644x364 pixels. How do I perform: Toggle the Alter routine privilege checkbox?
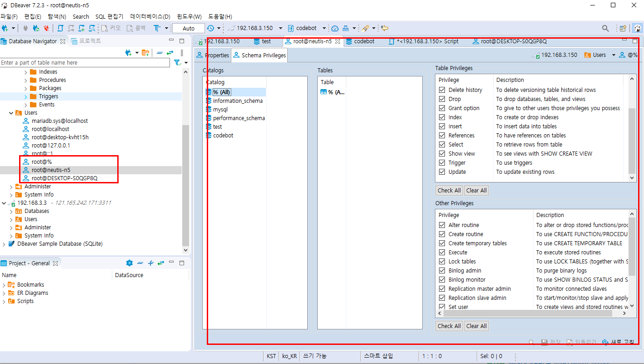click(x=442, y=225)
